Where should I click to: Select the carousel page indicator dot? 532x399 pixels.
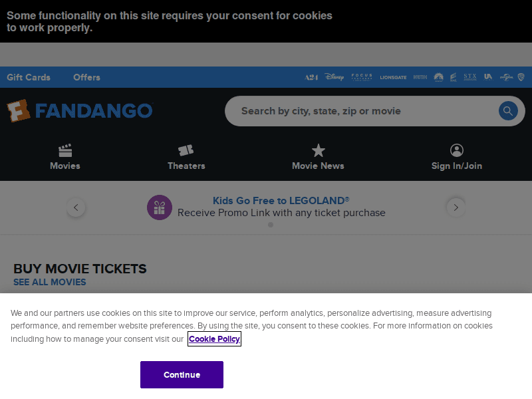click(x=271, y=225)
